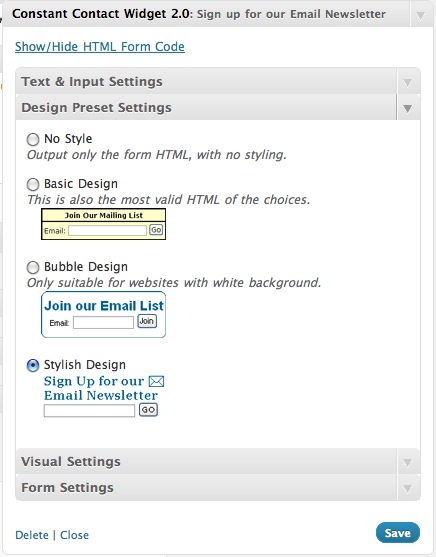Open the Visual Settings section header
Image resolution: width=436 pixels, height=557 pixels.
coord(206,461)
